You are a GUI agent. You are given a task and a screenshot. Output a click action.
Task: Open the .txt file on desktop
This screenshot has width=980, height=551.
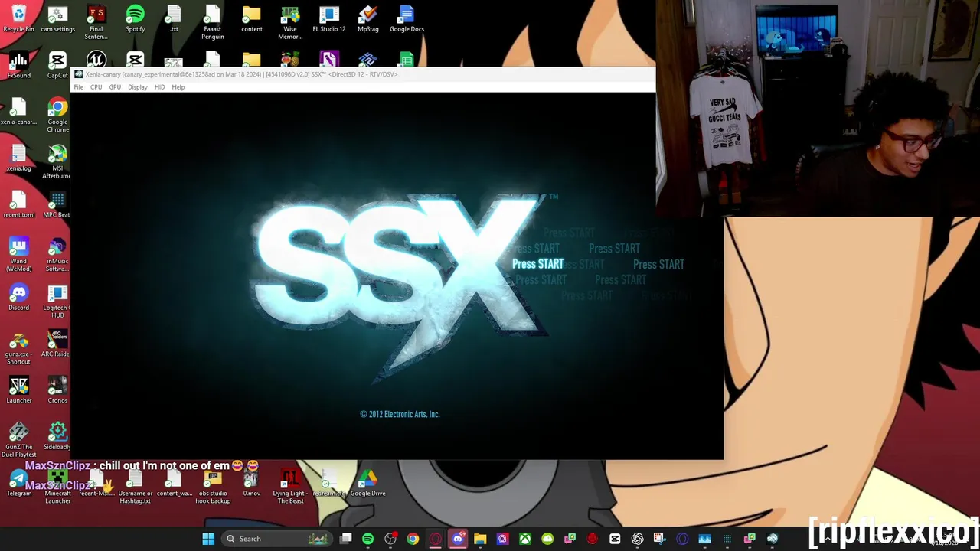[174, 18]
